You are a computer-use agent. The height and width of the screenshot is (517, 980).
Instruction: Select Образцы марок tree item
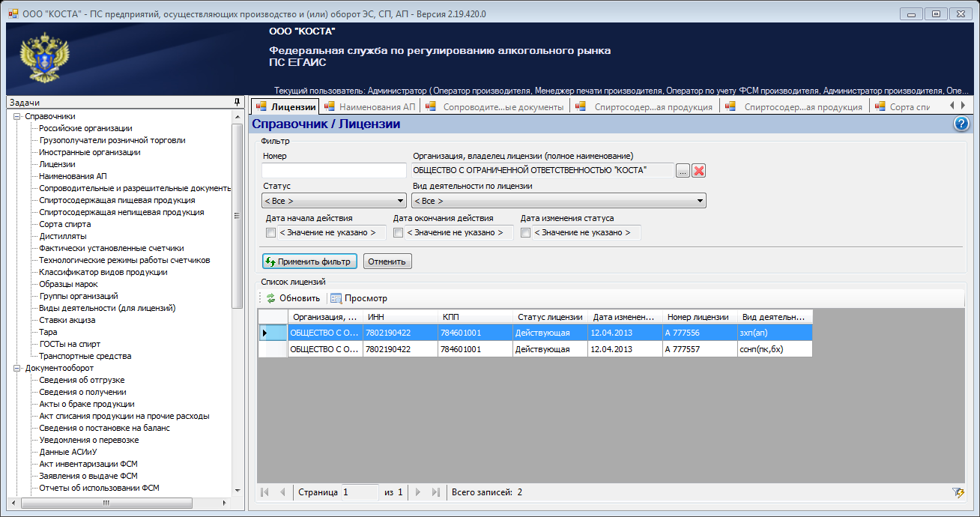pos(70,284)
